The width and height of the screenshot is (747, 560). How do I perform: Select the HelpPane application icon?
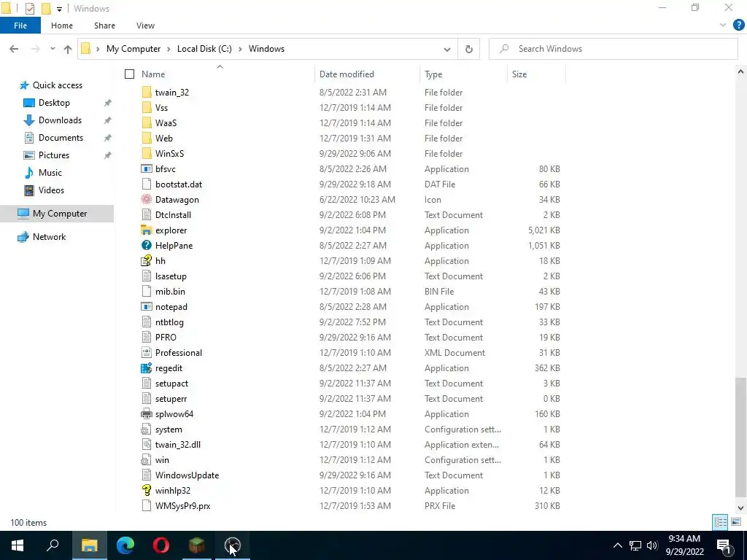pos(147,245)
